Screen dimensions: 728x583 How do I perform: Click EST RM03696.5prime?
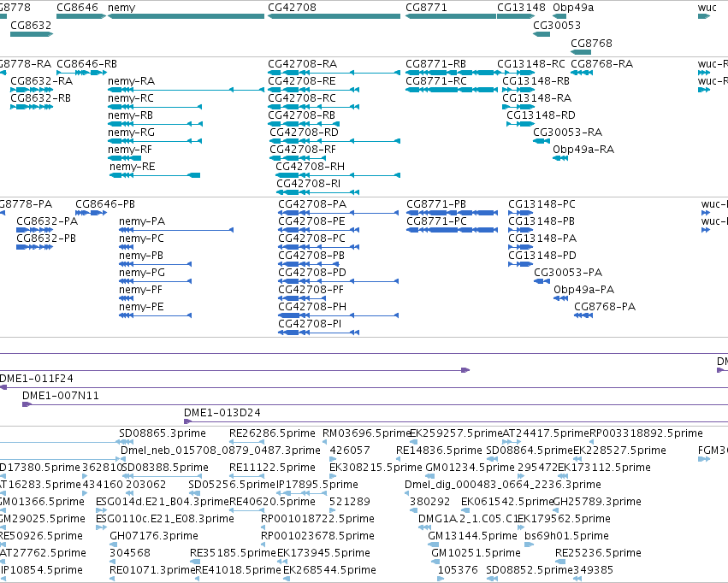click(368, 433)
